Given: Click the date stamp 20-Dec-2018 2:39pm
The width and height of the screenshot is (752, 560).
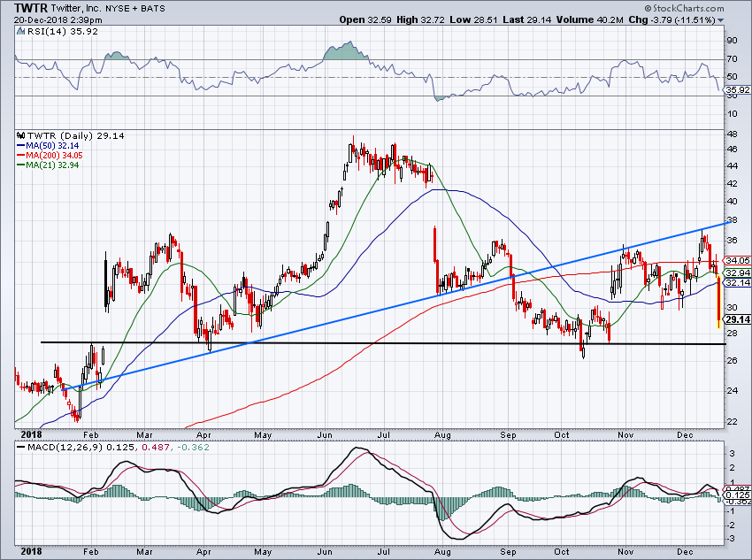Looking at the screenshot, I should click(58, 20).
